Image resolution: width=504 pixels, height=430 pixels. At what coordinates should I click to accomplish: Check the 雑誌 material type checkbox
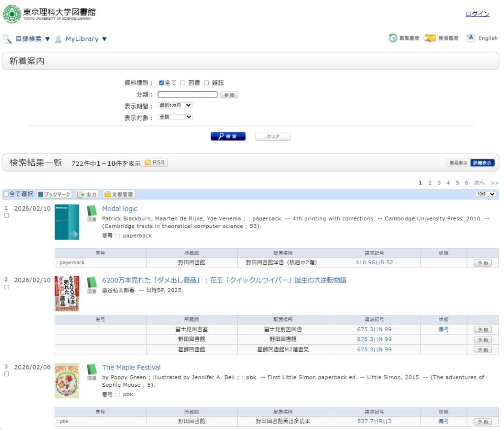(206, 83)
